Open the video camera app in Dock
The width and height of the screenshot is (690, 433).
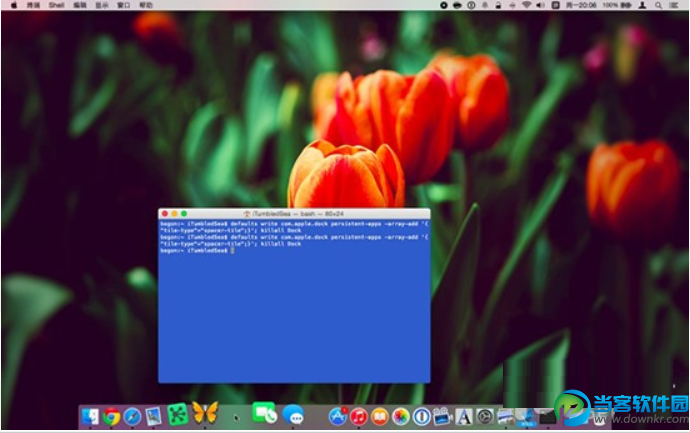442,417
